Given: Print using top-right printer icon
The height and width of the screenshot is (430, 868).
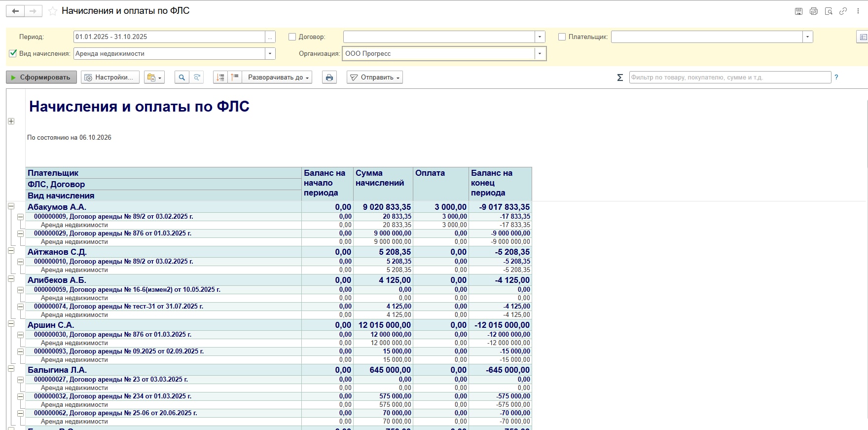Looking at the screenshot, I should tap(813, 11).
